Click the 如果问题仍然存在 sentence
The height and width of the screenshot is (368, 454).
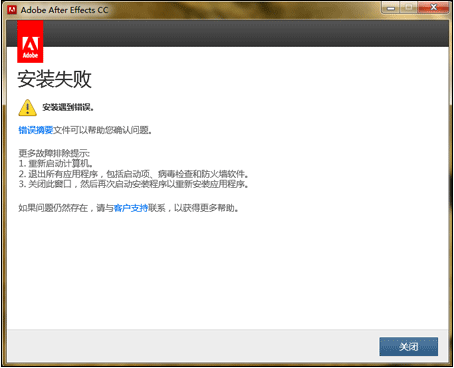pos(129,208)
